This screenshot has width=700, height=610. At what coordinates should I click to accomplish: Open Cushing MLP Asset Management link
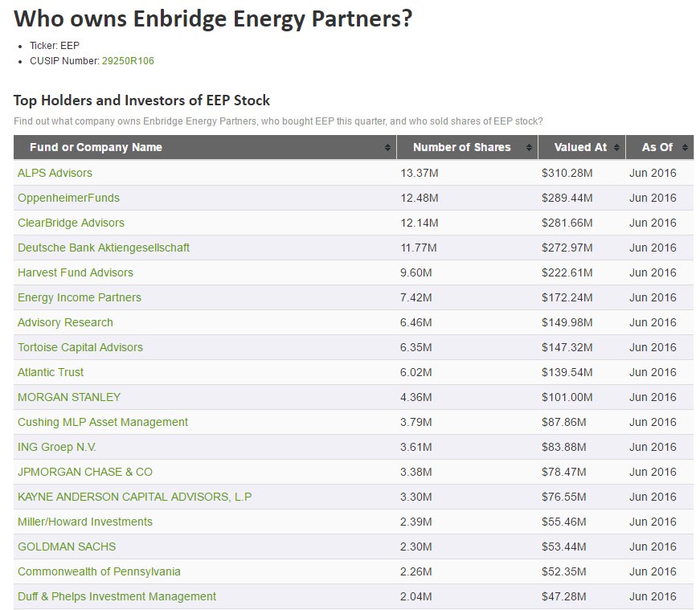coord(103,423)
